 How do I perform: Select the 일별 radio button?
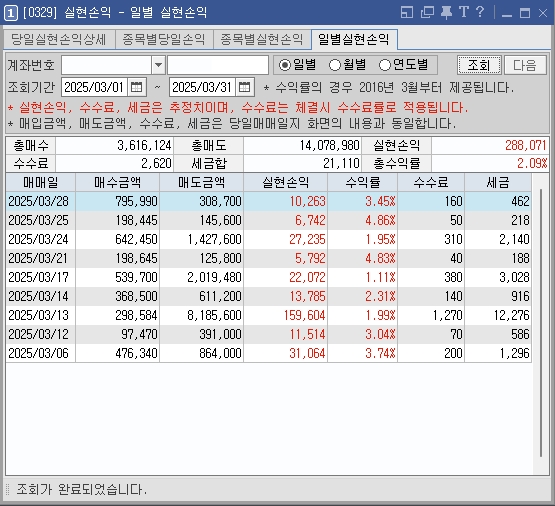285,65
